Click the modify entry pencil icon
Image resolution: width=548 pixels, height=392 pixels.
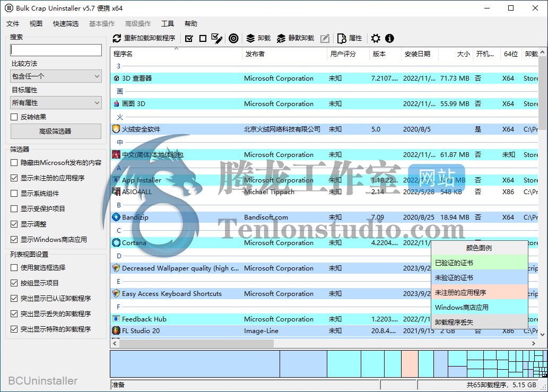325,38
